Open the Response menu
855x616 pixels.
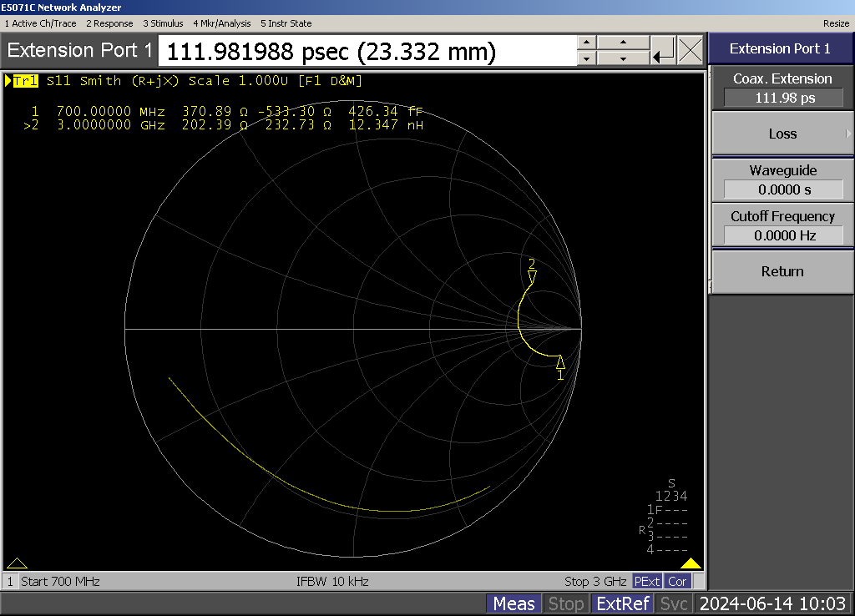pyautogui.click(x=109, y=23)
